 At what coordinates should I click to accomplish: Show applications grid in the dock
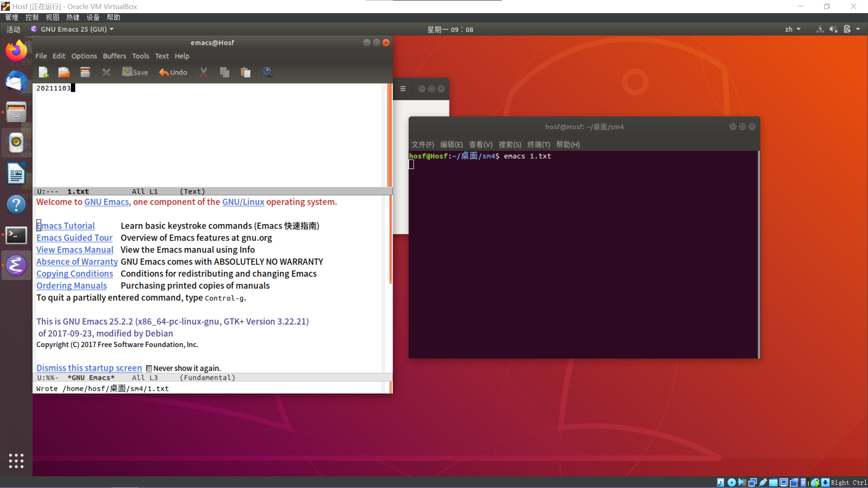[16, 461]
